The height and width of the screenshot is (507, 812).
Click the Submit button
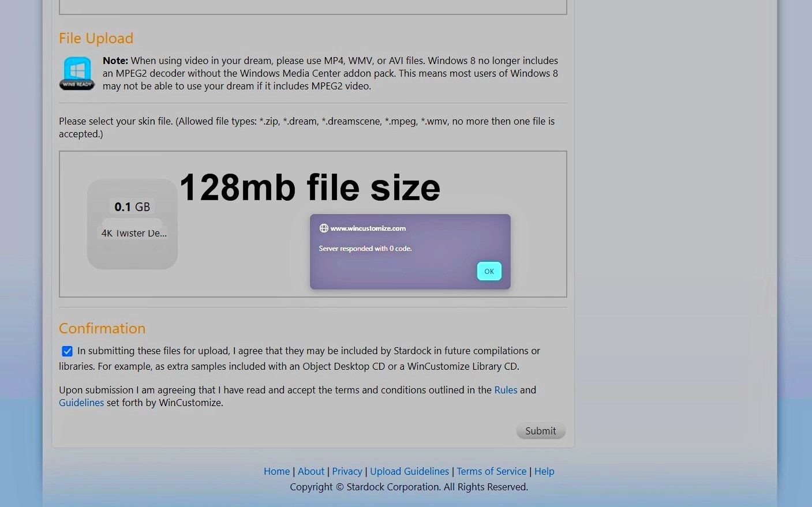click(x=540, y=431)
